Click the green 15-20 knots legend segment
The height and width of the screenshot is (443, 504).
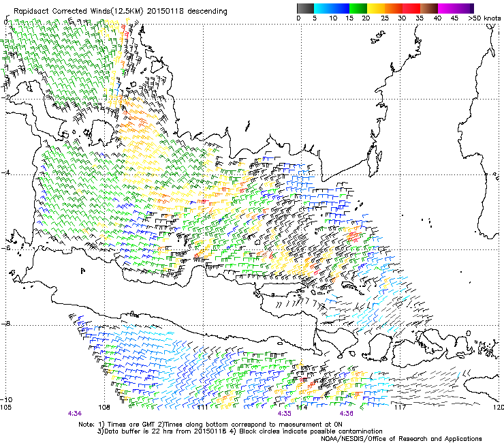click(x=358, y=8)
